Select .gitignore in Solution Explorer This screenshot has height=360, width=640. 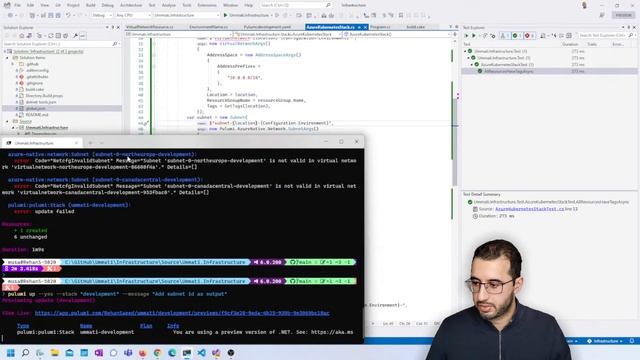click(x=34, y=83)
